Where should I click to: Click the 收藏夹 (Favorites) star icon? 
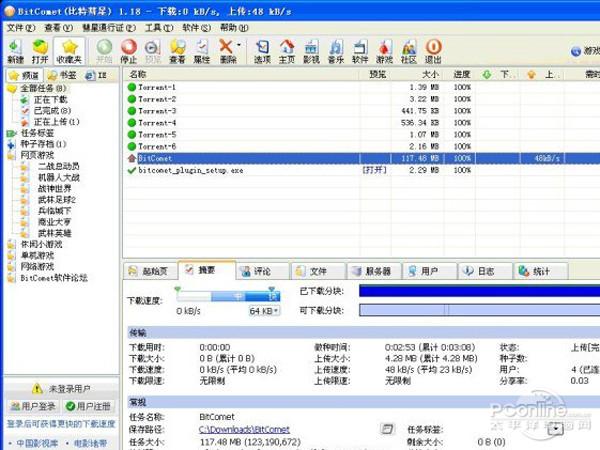pyautogui.click(x=69, y=50)
